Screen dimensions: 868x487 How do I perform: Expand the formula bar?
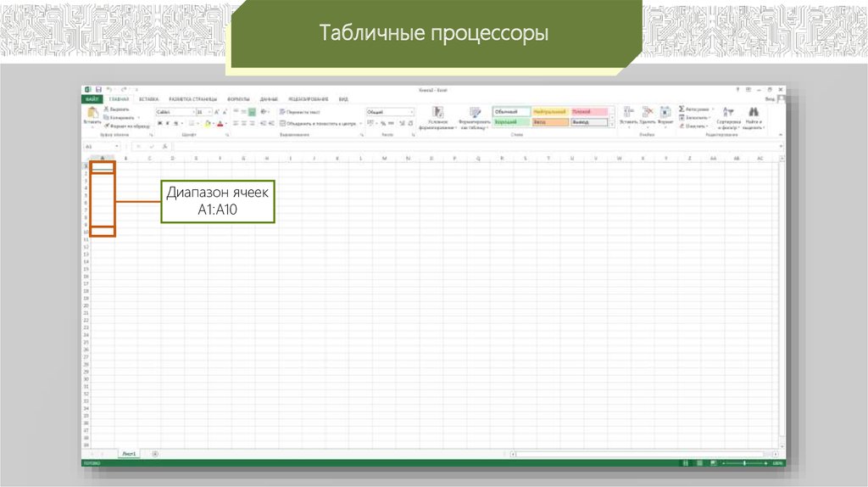tap(781, 147)
